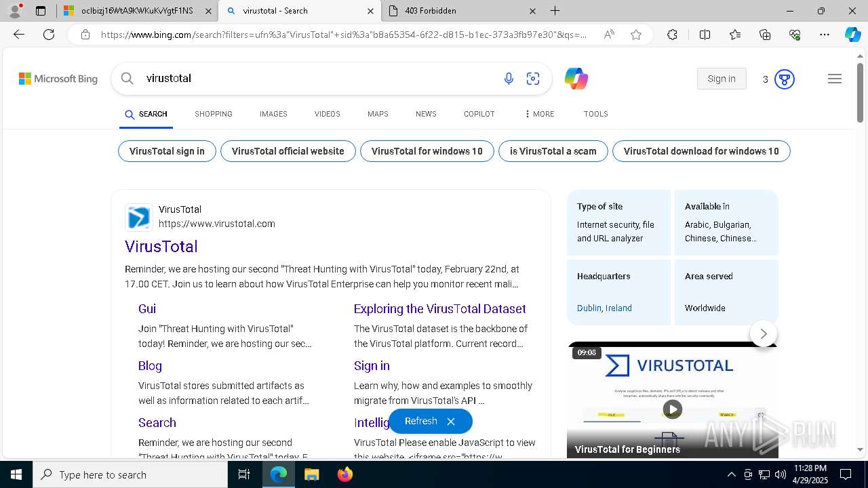Open tab actions menu icon
The image size is (868, 488).
(41, 11)
